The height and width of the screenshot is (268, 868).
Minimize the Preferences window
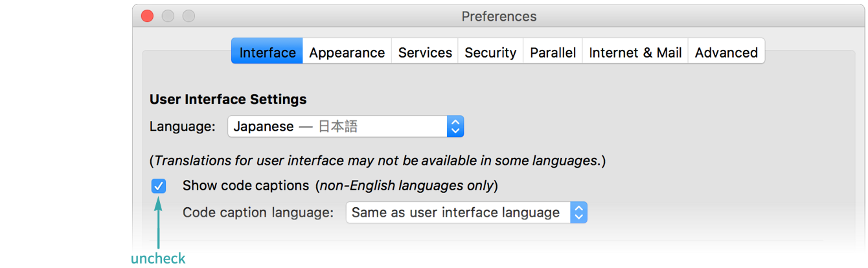click(168, 16)
